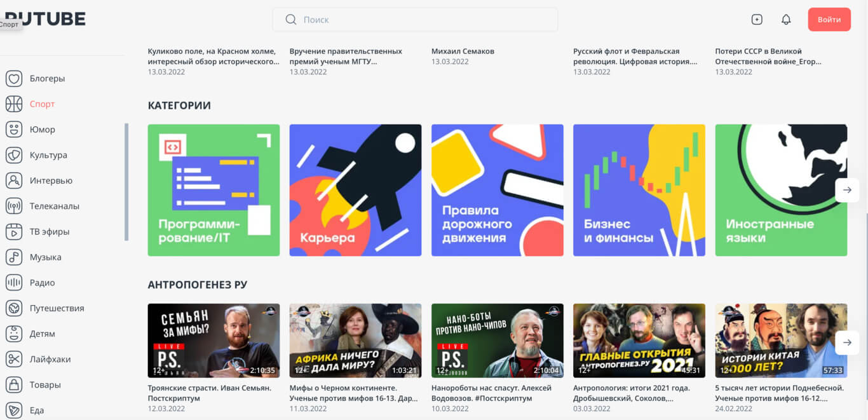Select Культура from the sidebar menu
The width and height of the screenshot is (868, 420).
tap(48, 155)
